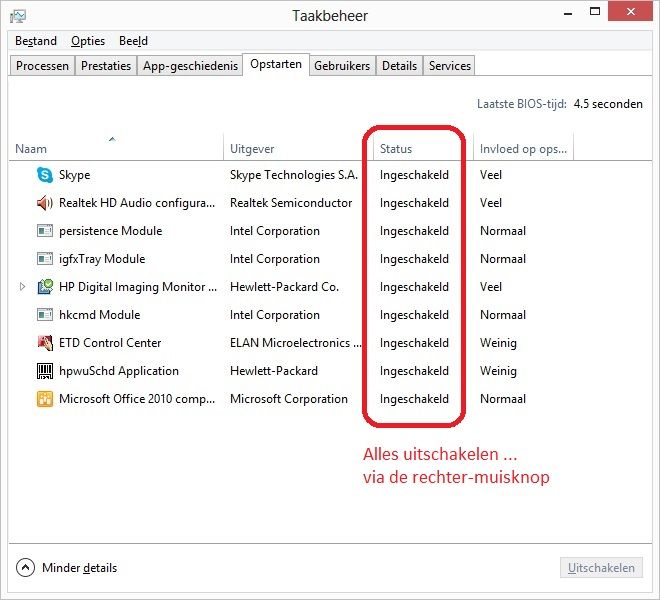Open the Beeld menu
660x600 pixels.
(x=133, y=41)
